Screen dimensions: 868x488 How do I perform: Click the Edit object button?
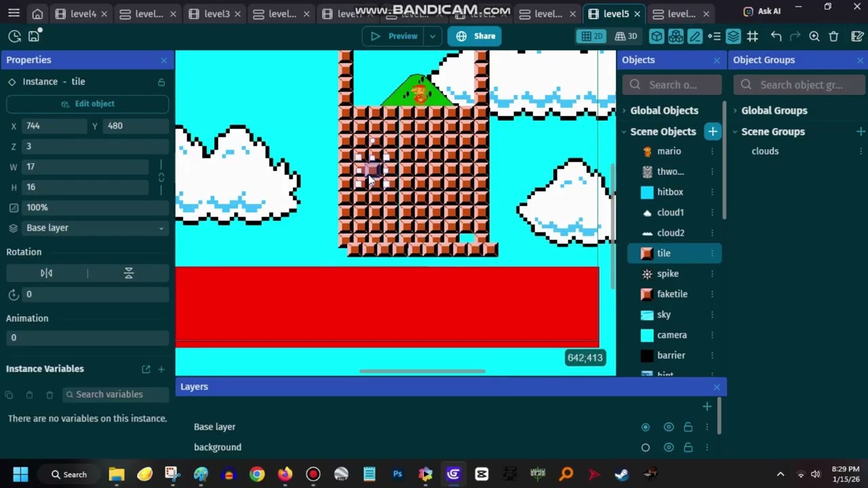click(87, 104)
